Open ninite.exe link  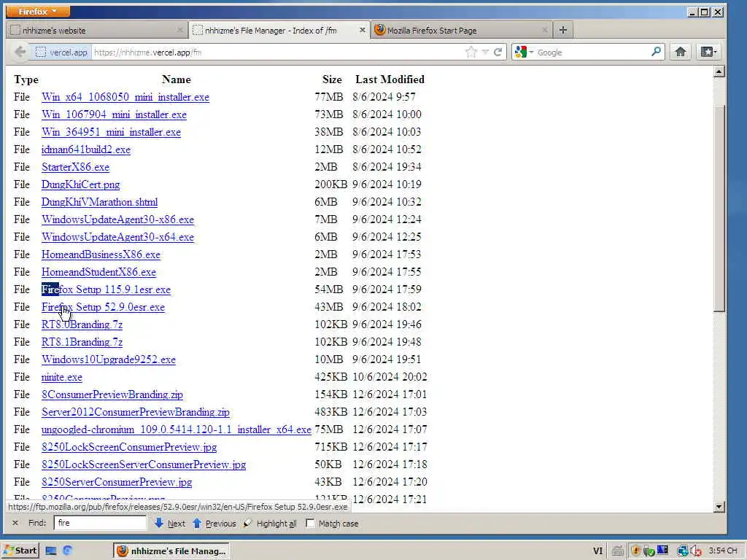coord(61,377)
